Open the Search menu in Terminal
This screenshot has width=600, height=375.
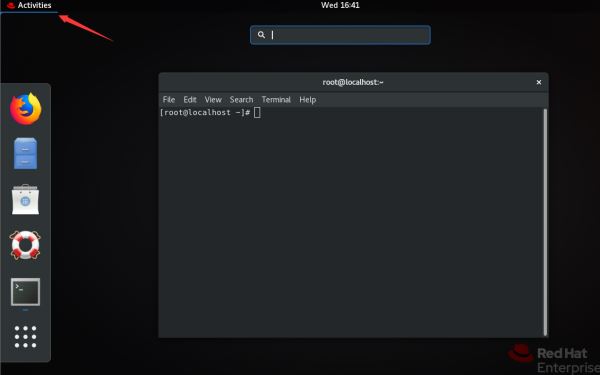(x=241, y=99)
